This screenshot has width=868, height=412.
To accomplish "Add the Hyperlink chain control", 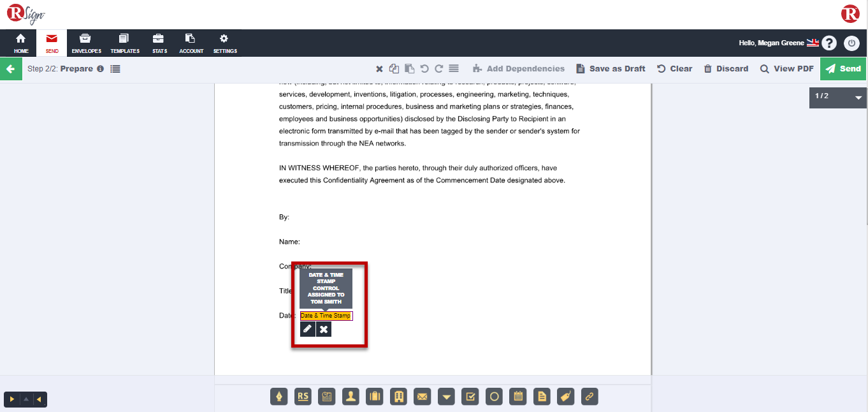I will [590, 397].
